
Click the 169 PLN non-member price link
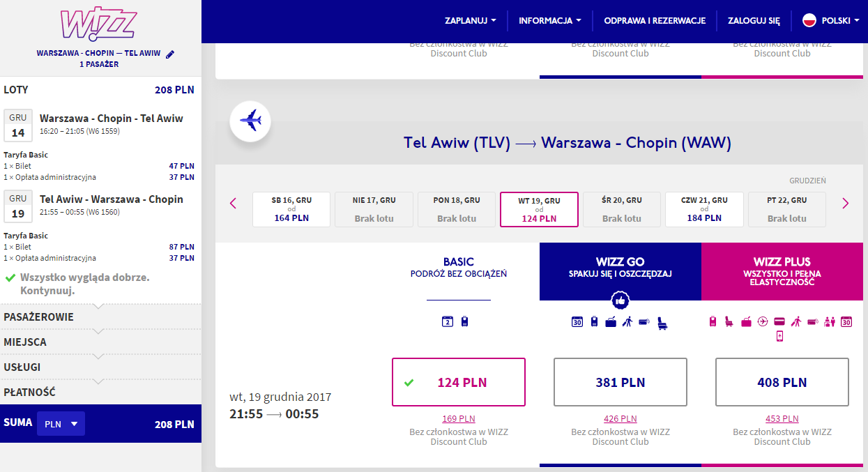pos(459,419)
